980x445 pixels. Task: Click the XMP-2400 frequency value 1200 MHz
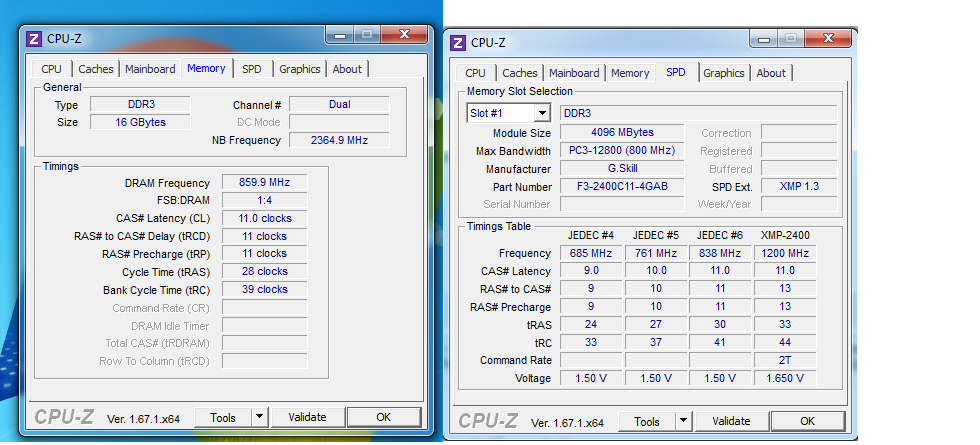point(785,253)
